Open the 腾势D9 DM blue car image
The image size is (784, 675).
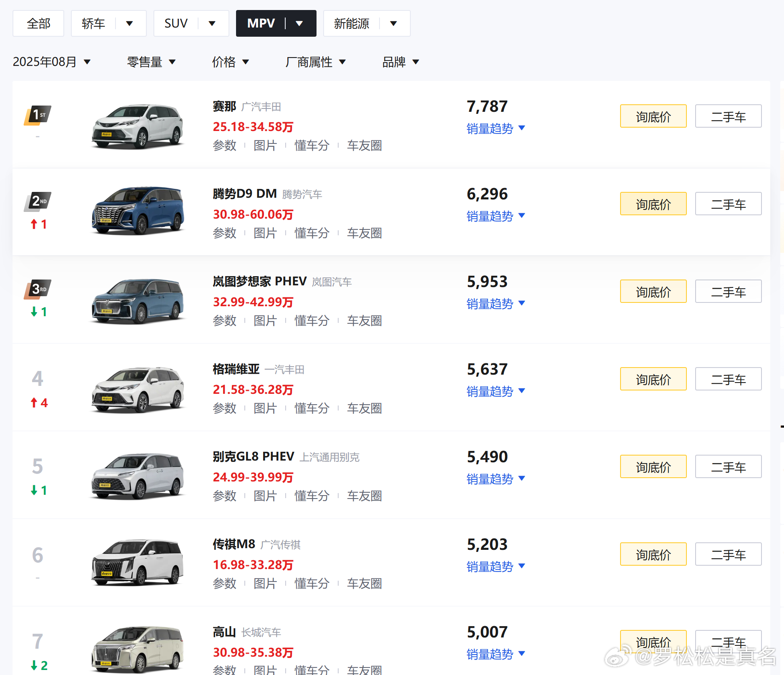(137, 211)
